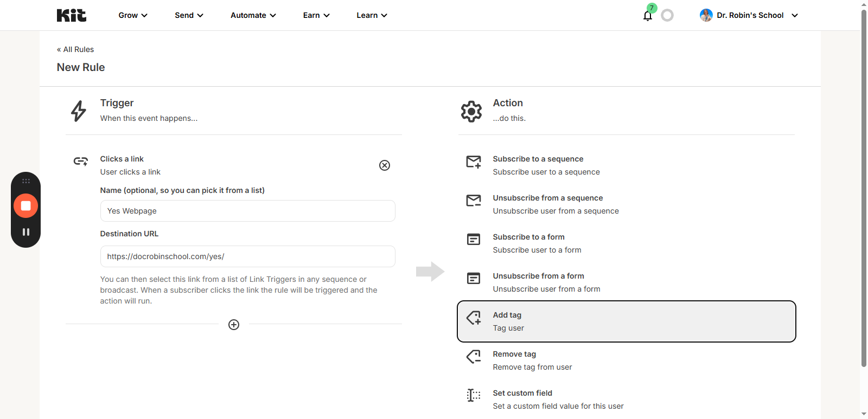Open the notifications bell
Screen dimensions: 868x419
[x=647, y=16]
